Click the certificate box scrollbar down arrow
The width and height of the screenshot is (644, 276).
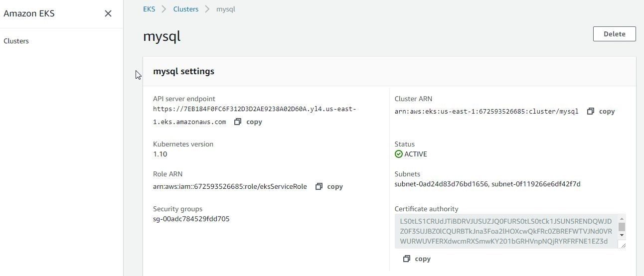(x=622, y=235)
